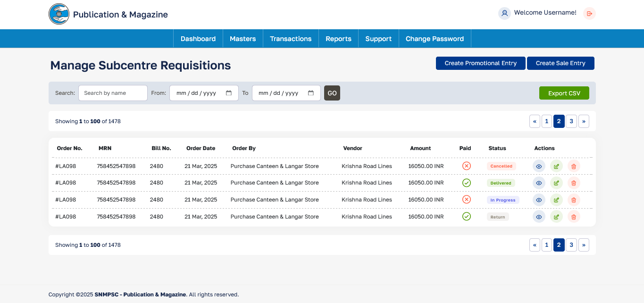Click the user avatar icon in header

click(504, 13)
